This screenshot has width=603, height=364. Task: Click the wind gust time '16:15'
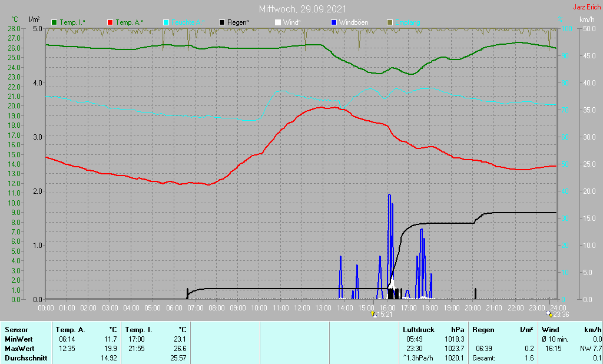[553, 349]
